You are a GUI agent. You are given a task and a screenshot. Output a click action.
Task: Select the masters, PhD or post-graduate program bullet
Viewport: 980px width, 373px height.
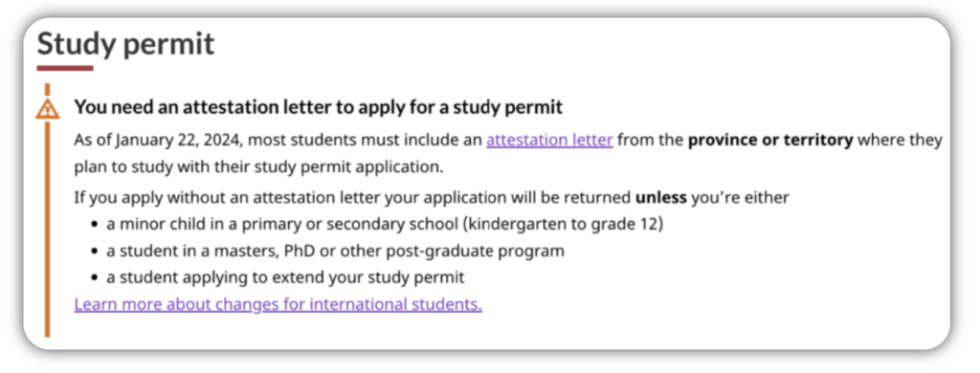(x=335, y=252)
